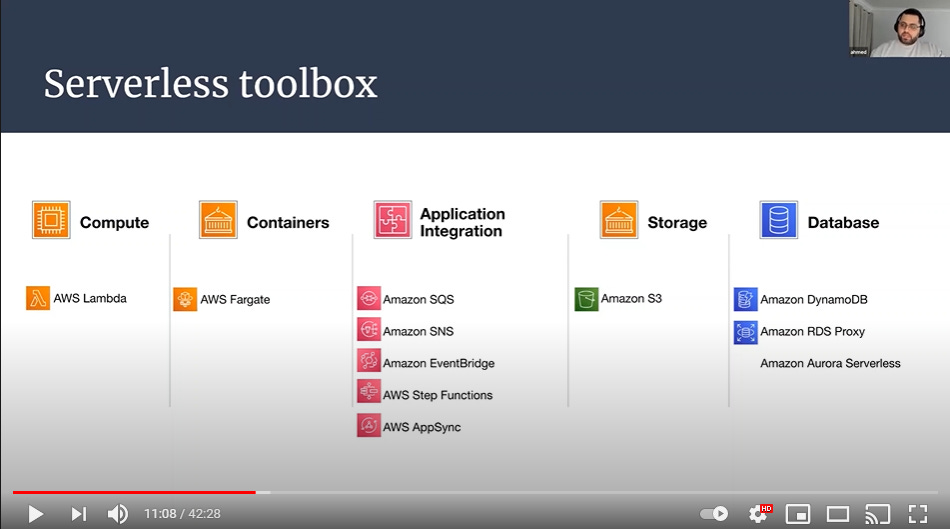Click the Amazon SQS label

pos(418,299)
